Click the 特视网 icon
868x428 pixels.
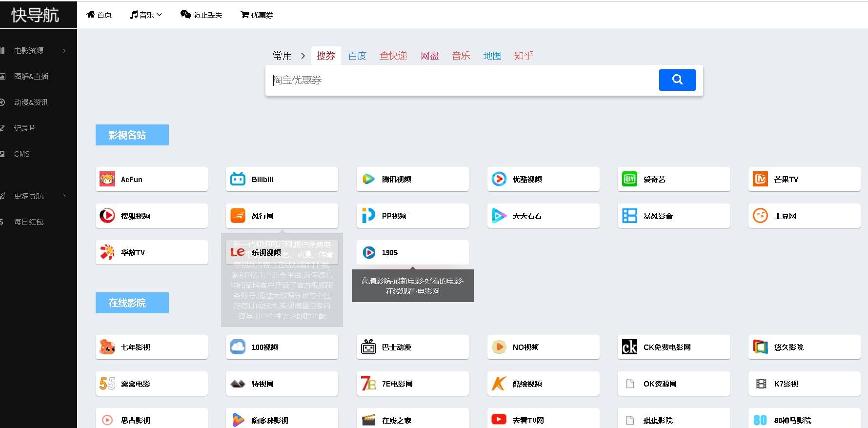click(x=238, y=384)
